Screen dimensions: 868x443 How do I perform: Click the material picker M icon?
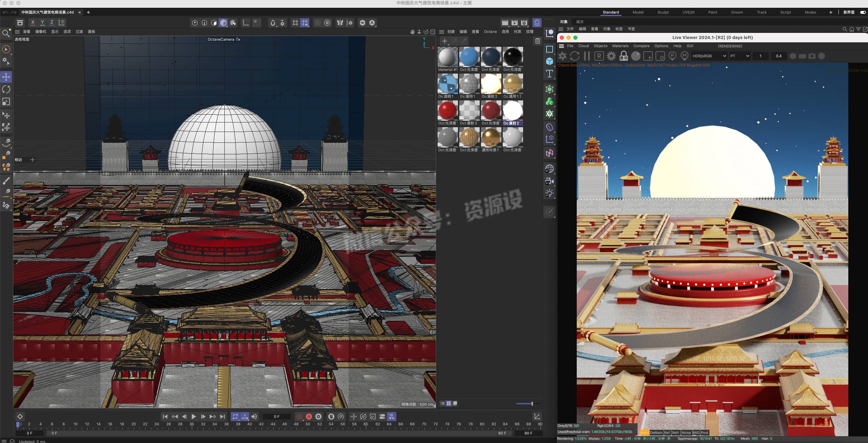click(x=684, y=56)
